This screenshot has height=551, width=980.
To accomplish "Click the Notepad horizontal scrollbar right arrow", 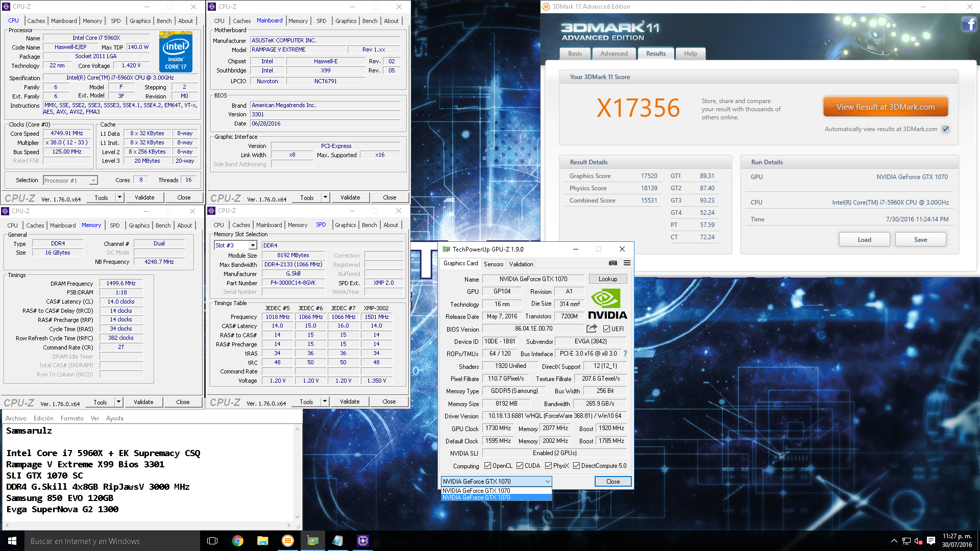I will click(289, 524).
